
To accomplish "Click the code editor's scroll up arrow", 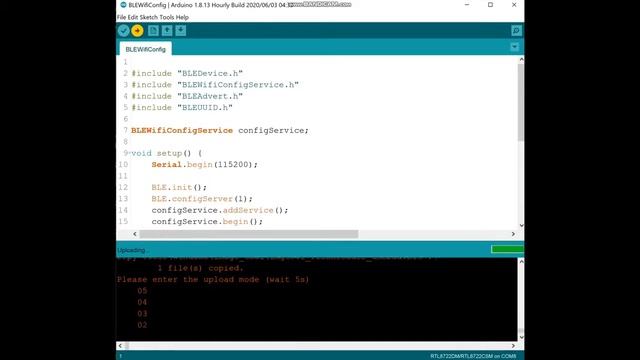I will 521,60.
